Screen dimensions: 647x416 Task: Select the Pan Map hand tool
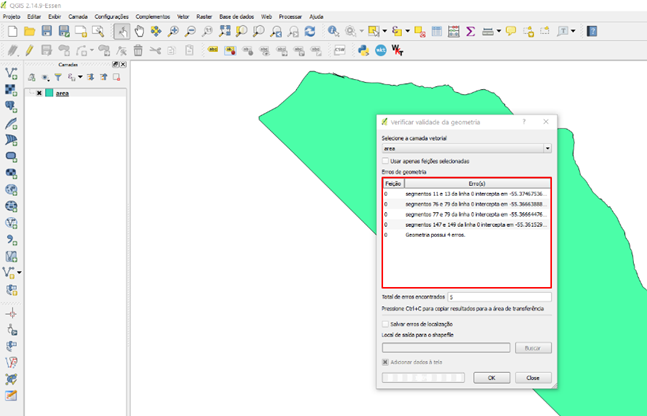139,31
